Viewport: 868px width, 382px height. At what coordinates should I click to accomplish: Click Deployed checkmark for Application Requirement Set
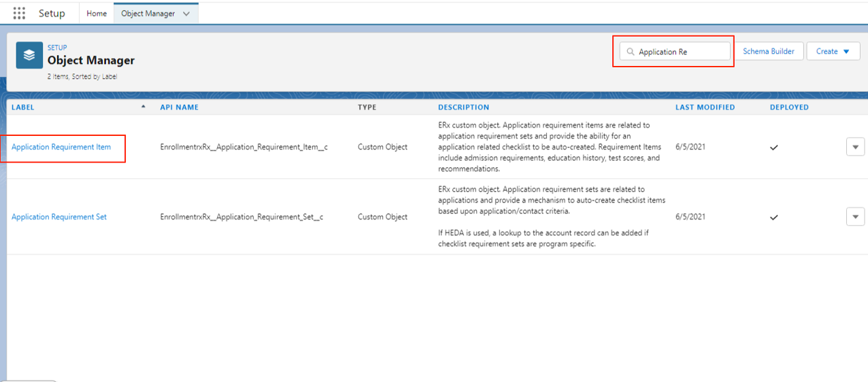773,218
